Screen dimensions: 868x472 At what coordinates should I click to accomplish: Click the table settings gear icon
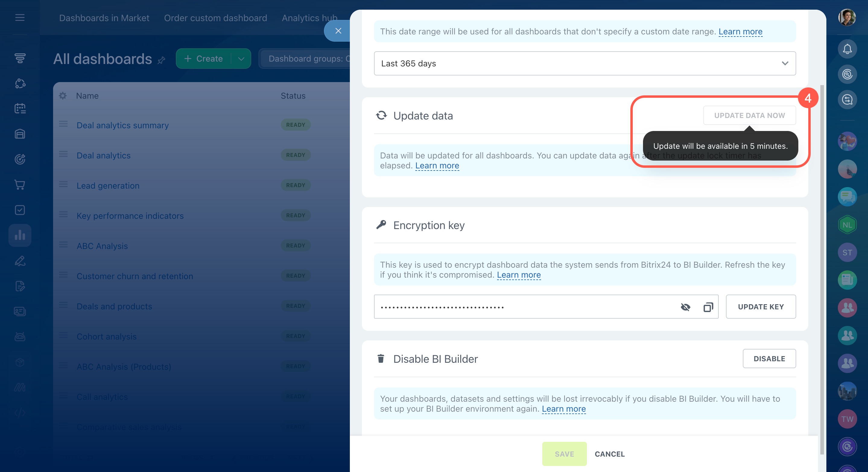click(63, 96)
